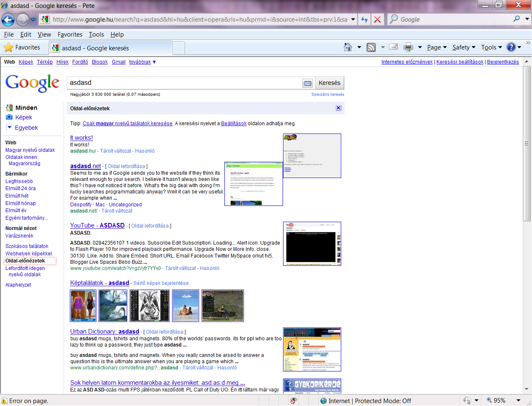The height and width of the screenshot is (406, 532).
Task: Open Urban Dictionary: asdasd result
Action: pos(105,332)
